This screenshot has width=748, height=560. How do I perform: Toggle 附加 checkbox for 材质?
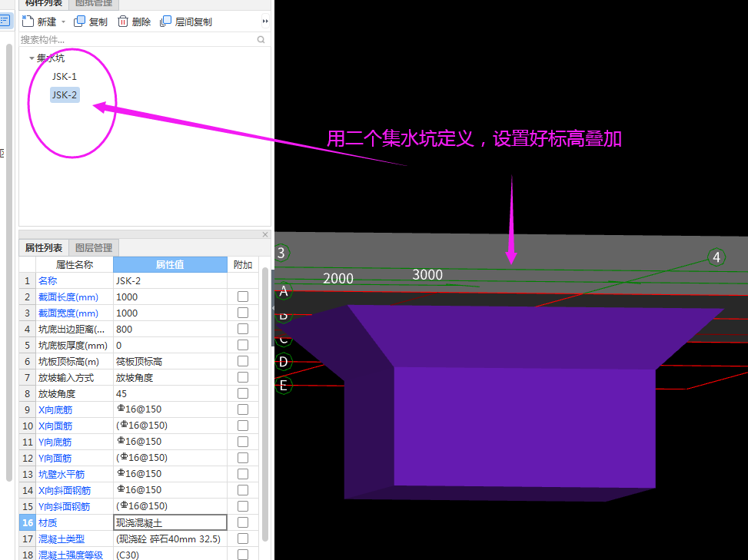pos(243,522)
